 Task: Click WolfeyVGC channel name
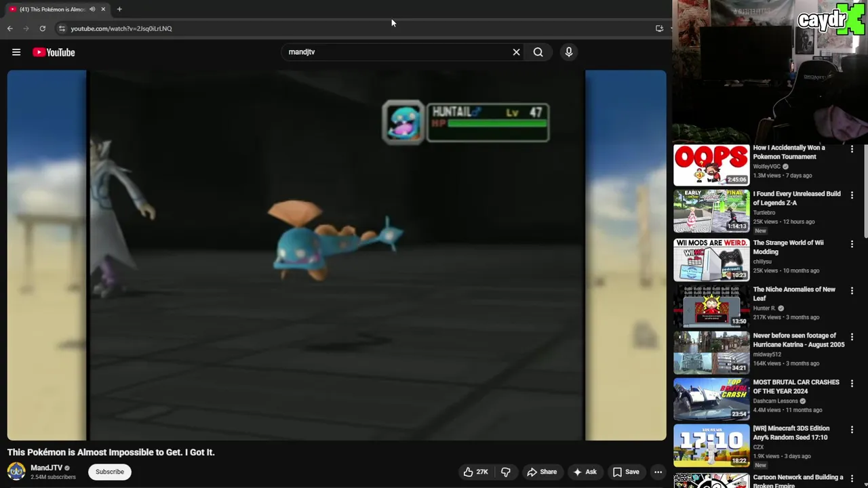point(767,166)
